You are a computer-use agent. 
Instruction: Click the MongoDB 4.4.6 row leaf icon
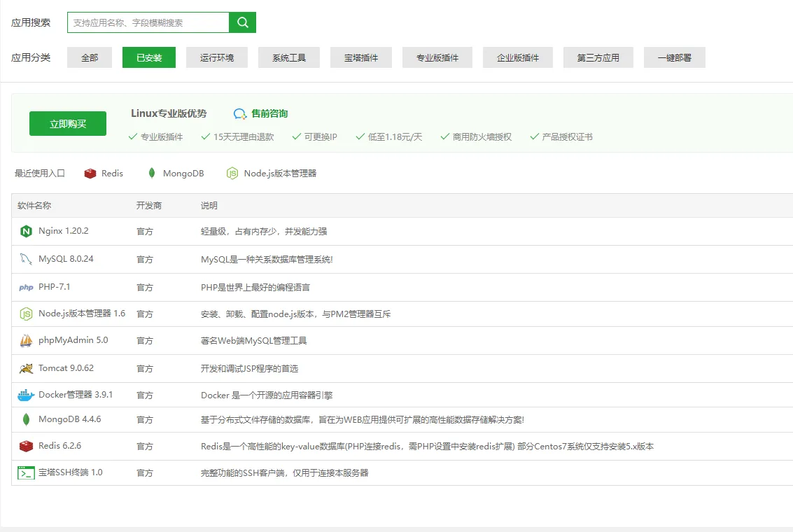click(x=26, y=419)
